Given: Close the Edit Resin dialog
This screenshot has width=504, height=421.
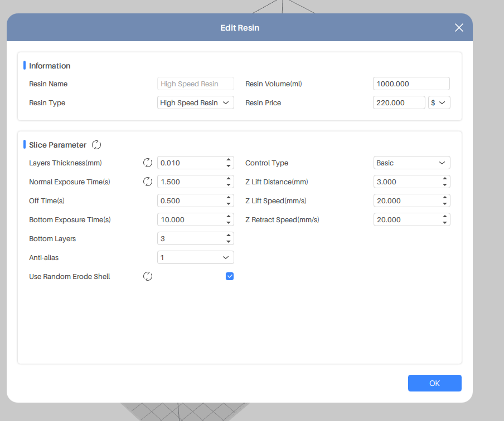Looking at the screenshot, I should 459,28.
